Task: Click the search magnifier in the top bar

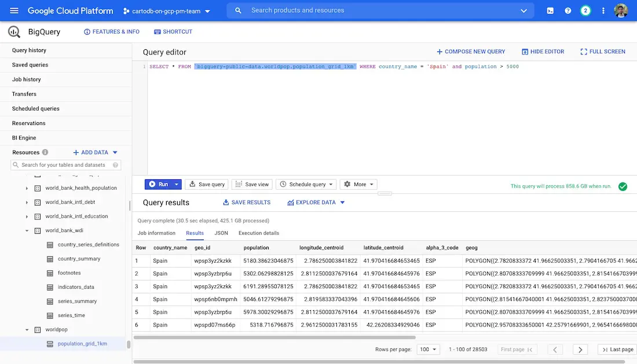Action: [x=238, y=10]
